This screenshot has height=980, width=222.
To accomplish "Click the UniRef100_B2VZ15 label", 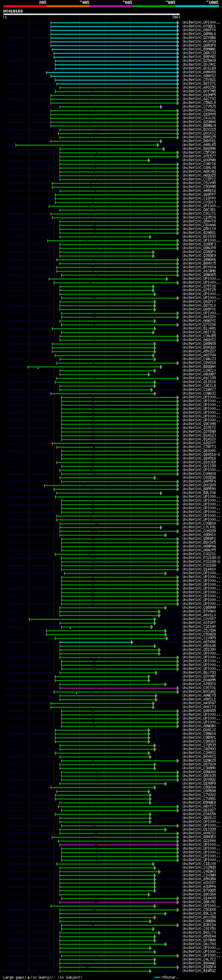I will click(x=199, y=129).
